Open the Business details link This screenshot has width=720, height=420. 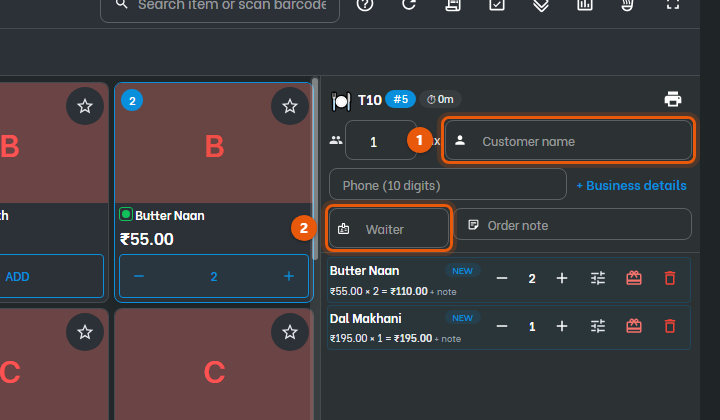point(631,185)
